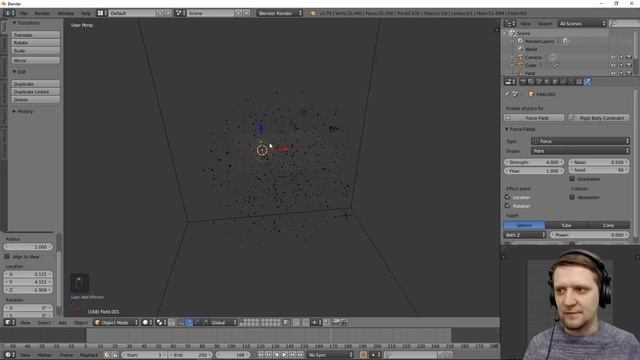Screen dimensions: 640x360
Task: Open pivot point selector in viewport header
Action: [162, 322]
